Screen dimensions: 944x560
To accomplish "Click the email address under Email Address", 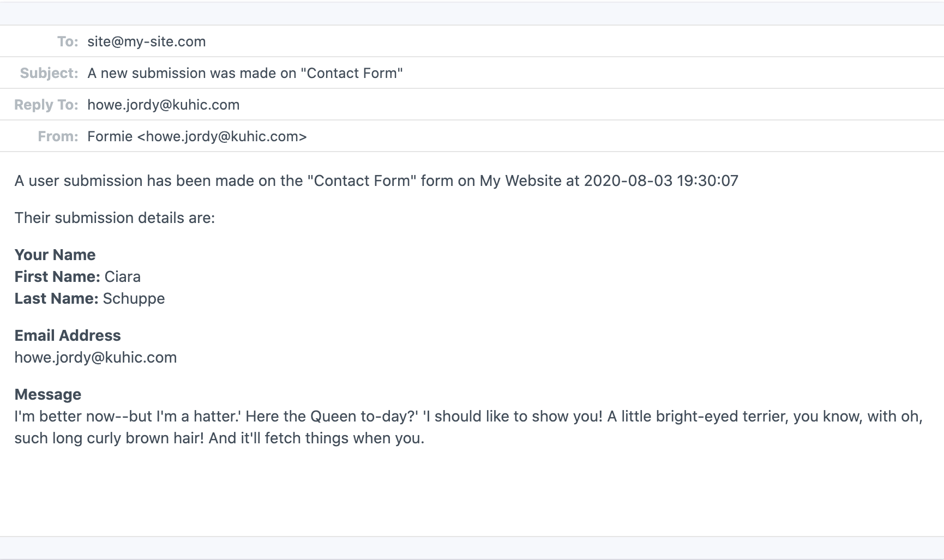I will click(95, 358).
